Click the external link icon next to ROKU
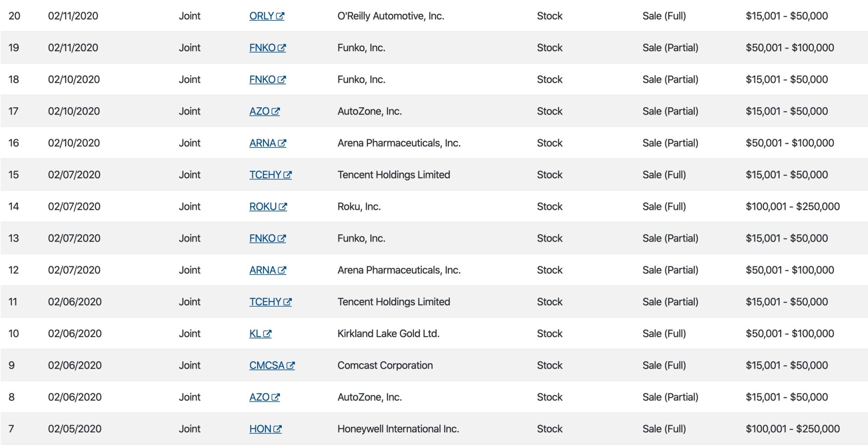 [284, 206]
